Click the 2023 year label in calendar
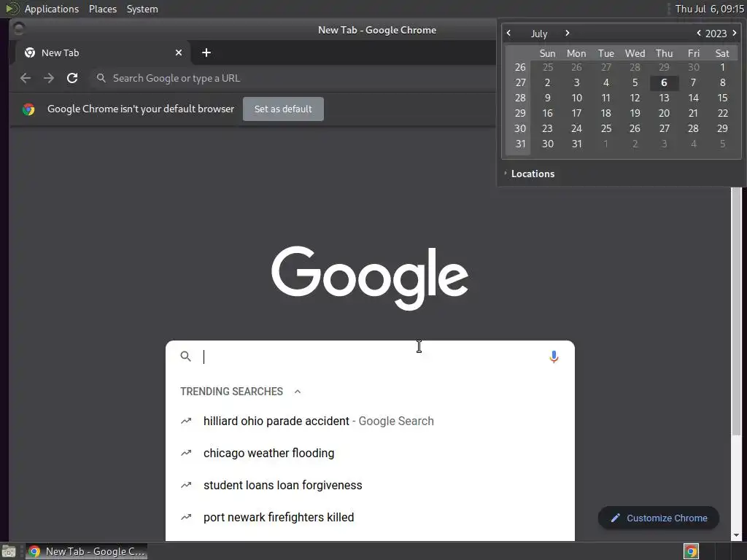This screenshot has width=747, height=560. (x=716, y=34)
